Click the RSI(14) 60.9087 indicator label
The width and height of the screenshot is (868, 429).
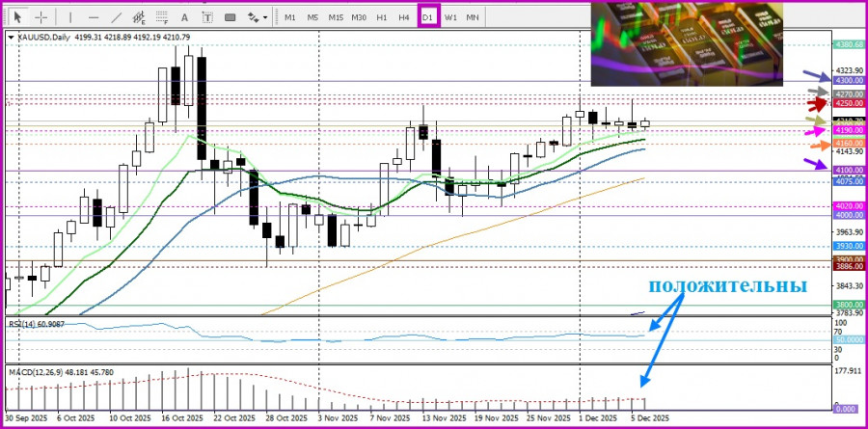36,324
